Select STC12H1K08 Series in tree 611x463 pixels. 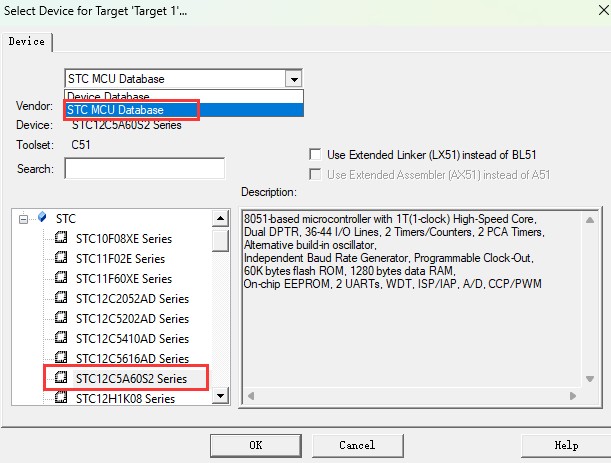tap(125, 399)
